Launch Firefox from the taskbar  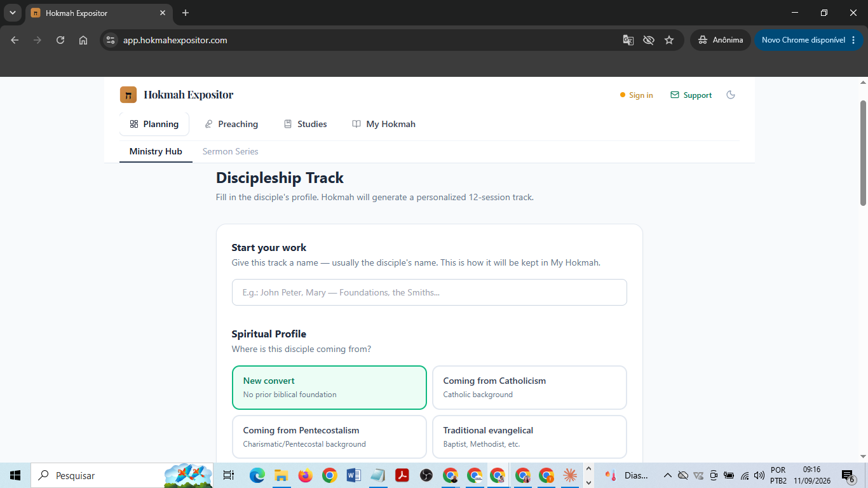(305, 475)
